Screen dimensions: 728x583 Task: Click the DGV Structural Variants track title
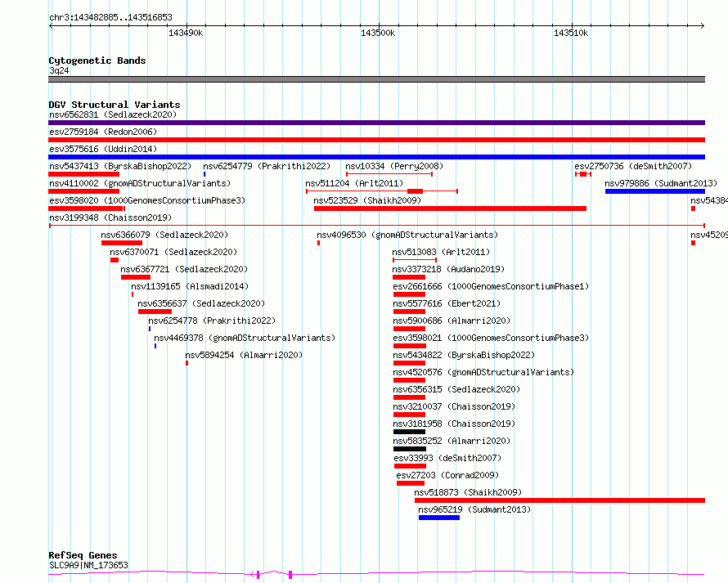[115, 105]
